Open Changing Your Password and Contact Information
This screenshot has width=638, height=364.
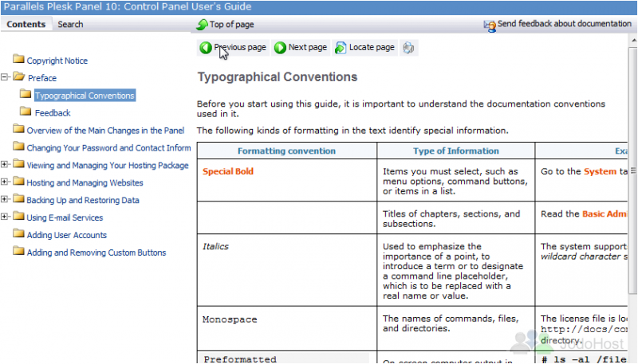pos(108,148)
